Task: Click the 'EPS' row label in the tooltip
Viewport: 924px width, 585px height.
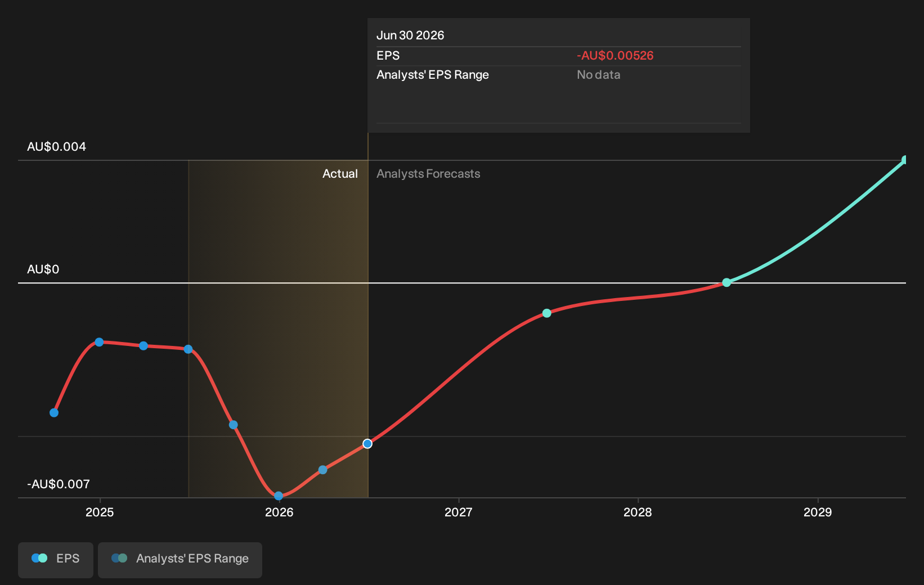Action: pos(388,56)
